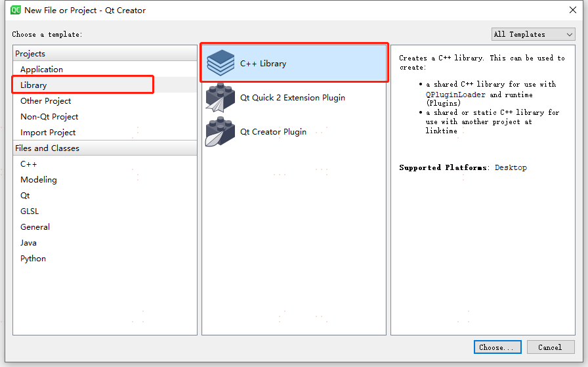
Task: Click the Qt Creator Plugin brick icon
Action: click(x=220, y=132)
